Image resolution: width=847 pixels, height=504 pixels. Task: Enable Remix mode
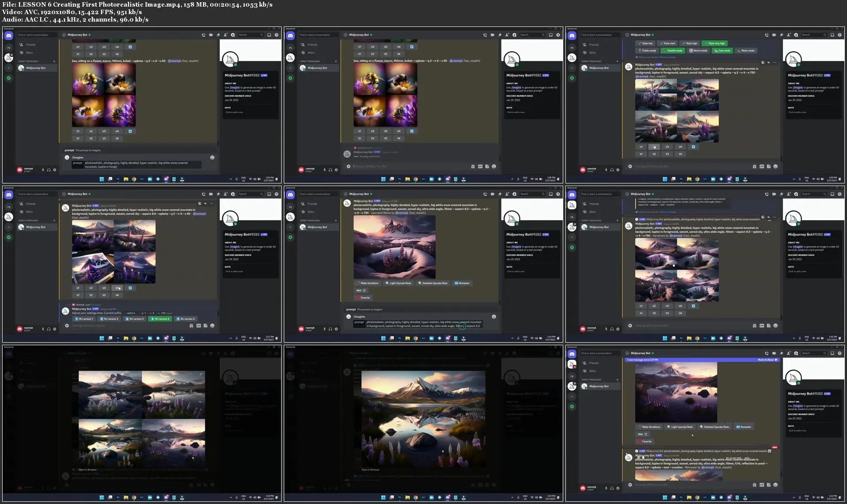698,51
